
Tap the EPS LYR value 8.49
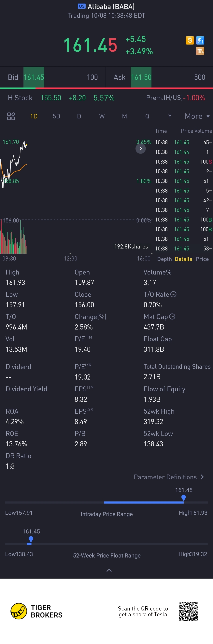coord(81,422)
